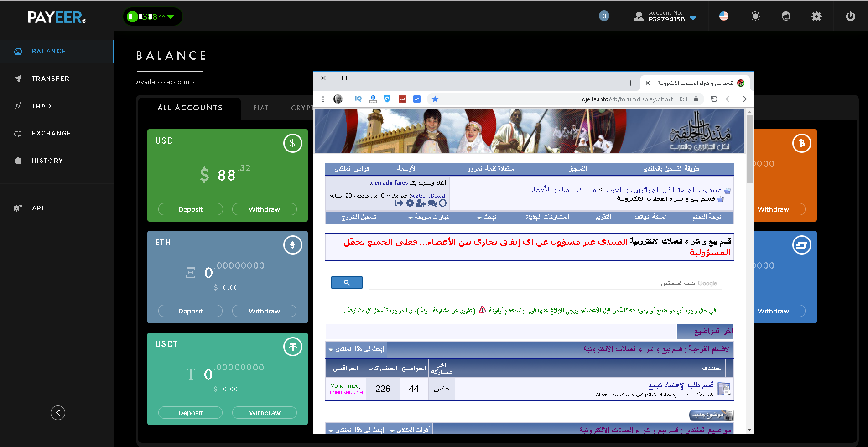
Task: Click the Trade chart icon
Action: click(x=18, y=106)
